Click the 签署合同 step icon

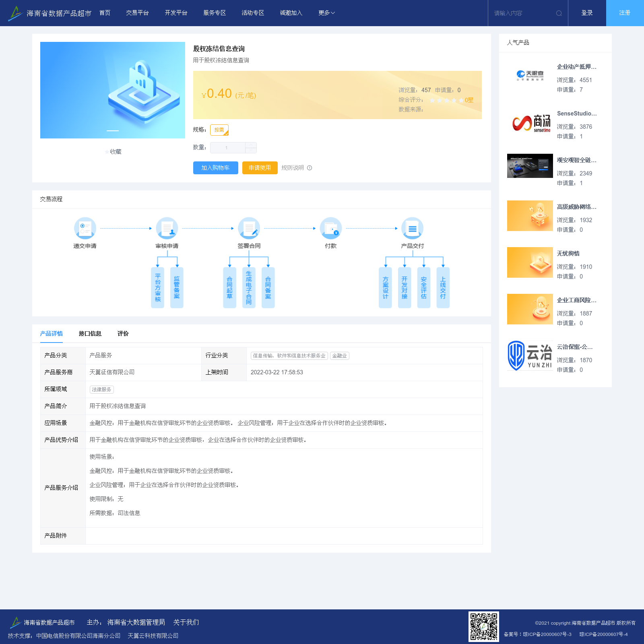pyautogui.click(x=249, y=228)
